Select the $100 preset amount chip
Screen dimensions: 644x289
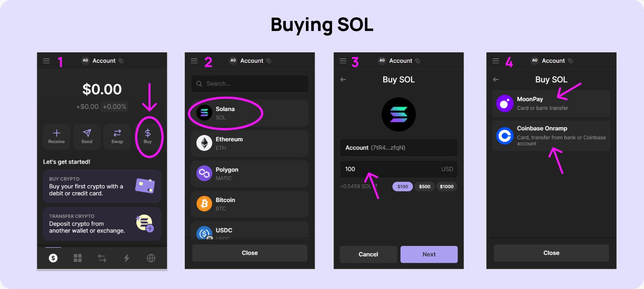[402, 186]
